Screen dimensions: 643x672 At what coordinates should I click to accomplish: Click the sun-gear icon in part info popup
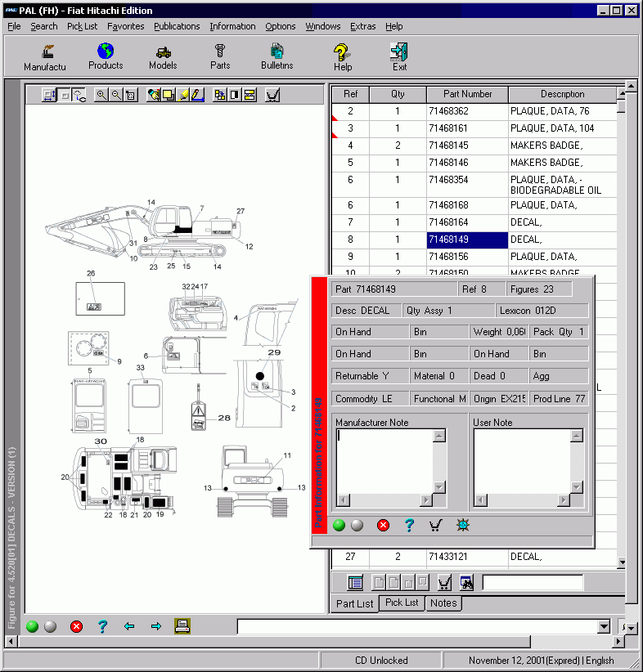tap(463, 525)
